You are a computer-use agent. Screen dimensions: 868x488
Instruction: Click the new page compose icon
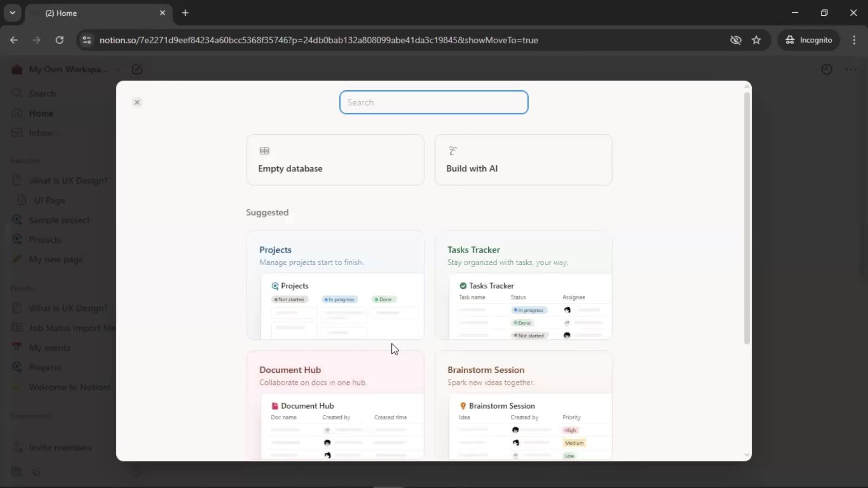point(137,70)
